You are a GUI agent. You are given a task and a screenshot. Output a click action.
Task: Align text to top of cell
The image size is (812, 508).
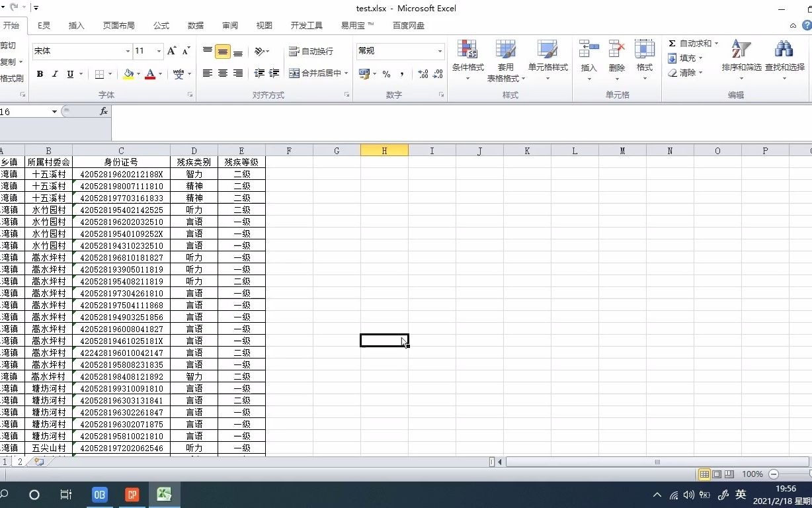pyautogui.click(x=208, y=51)
